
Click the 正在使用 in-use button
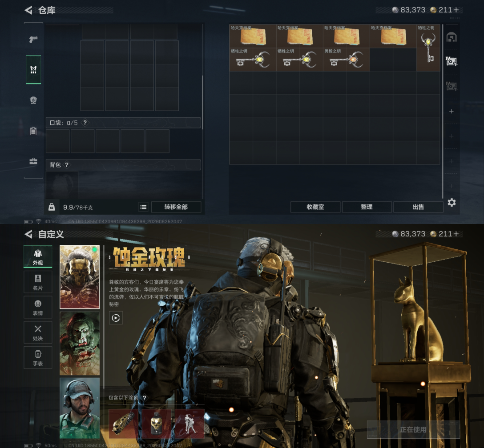pos(413,429)
